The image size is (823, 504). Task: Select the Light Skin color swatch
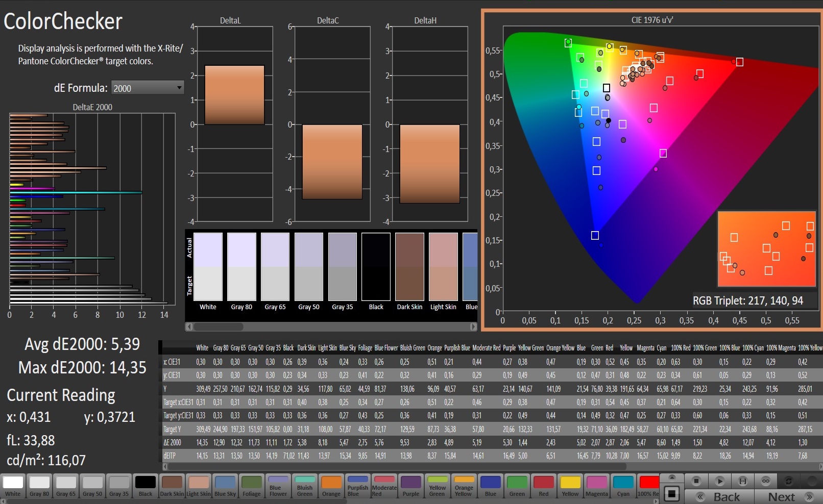(199, 486)
